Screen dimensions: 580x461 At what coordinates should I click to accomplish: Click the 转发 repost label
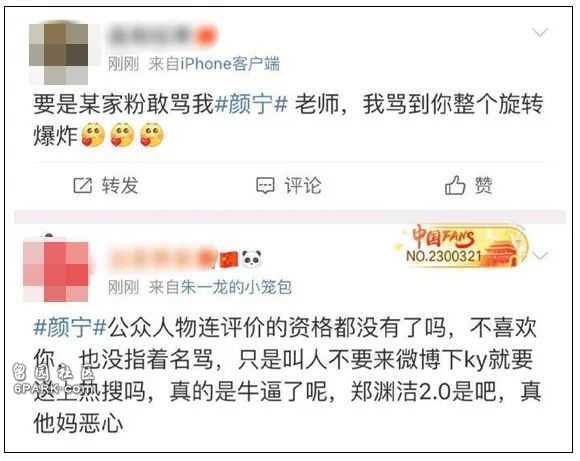[120, 185]
